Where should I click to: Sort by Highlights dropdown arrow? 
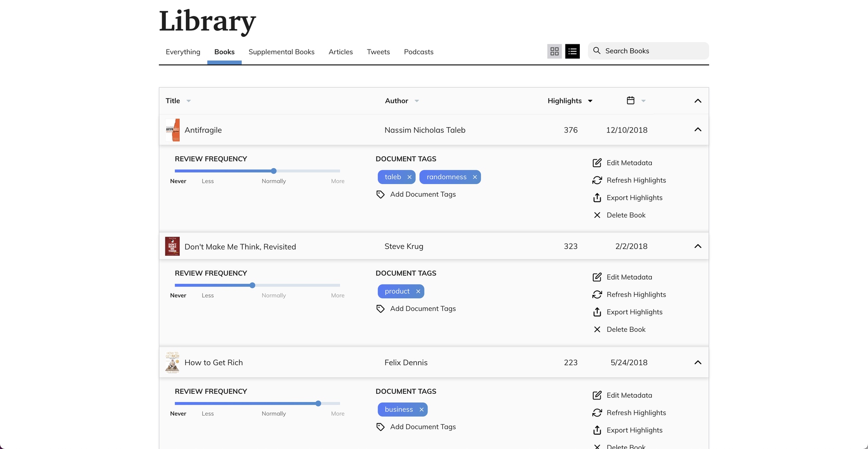(590, 101)
